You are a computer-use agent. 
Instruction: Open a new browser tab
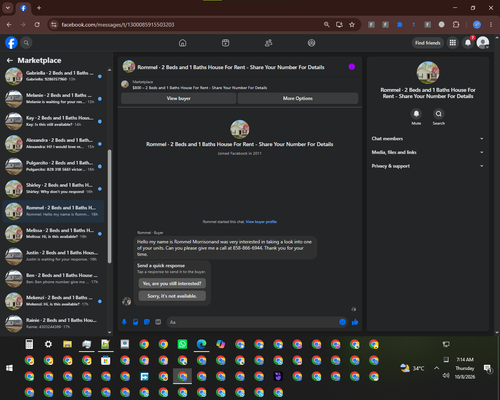[39, 8]
